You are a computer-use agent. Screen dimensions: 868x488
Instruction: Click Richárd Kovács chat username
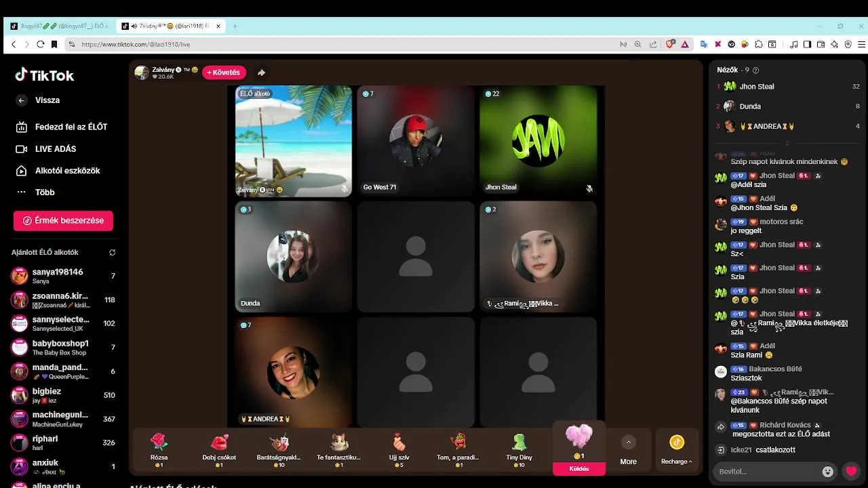[785, 425]
